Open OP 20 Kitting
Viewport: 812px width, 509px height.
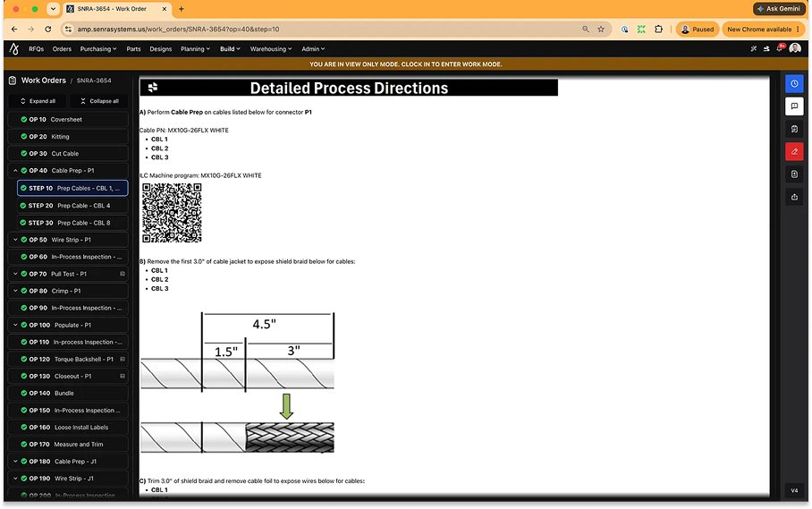(x=68, y=136)
